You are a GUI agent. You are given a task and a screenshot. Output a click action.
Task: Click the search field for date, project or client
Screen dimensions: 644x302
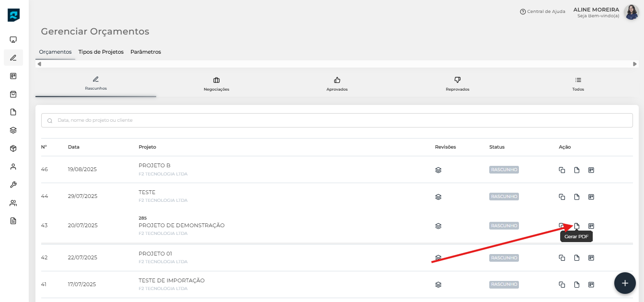[x=337, y=120]
